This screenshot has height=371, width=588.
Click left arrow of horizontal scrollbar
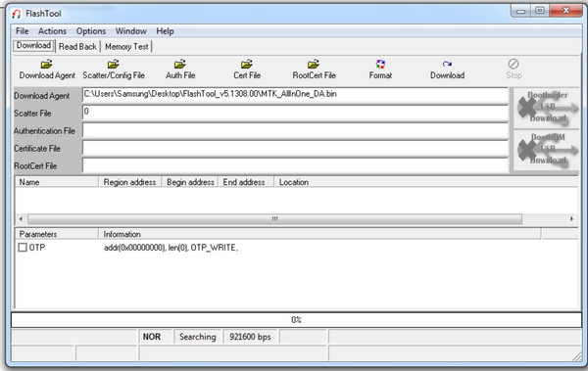(21, 219)
